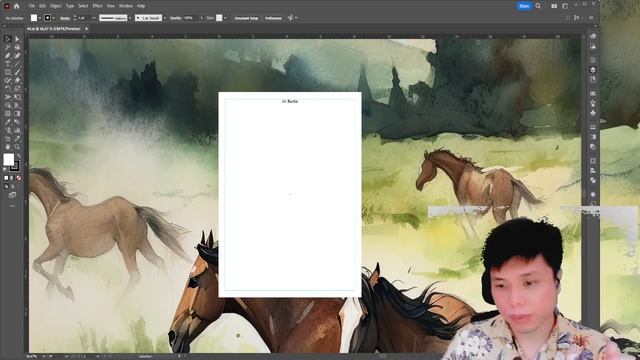Open the Effect menu
This screenshot has width=640, height=360.
click(x=97, y=6)
